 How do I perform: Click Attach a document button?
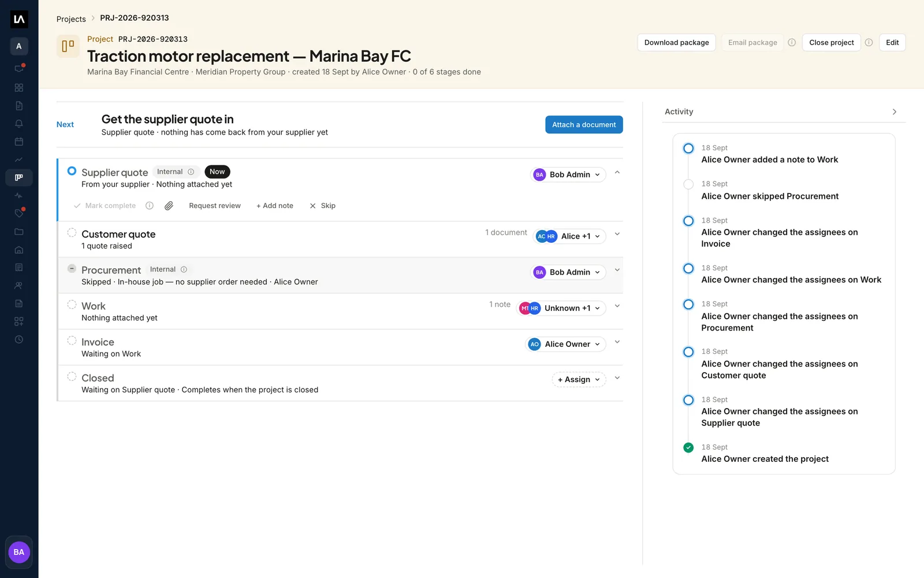[x=584, y=125]
